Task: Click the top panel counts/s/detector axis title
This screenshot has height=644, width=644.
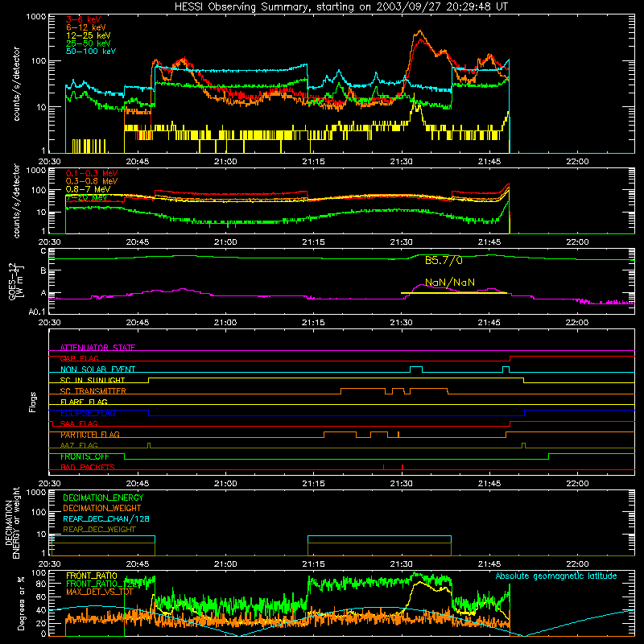Action: click(16, 84)
